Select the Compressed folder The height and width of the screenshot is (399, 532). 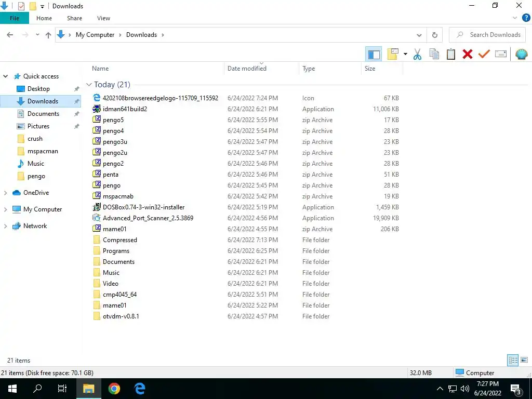pyautogui.click(x=120, y=240)
